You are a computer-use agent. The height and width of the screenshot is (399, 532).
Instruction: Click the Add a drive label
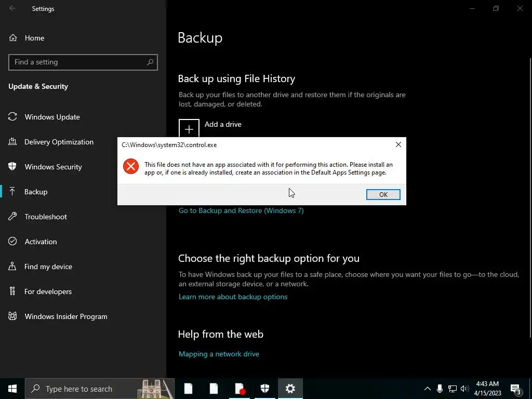(223, 124)
